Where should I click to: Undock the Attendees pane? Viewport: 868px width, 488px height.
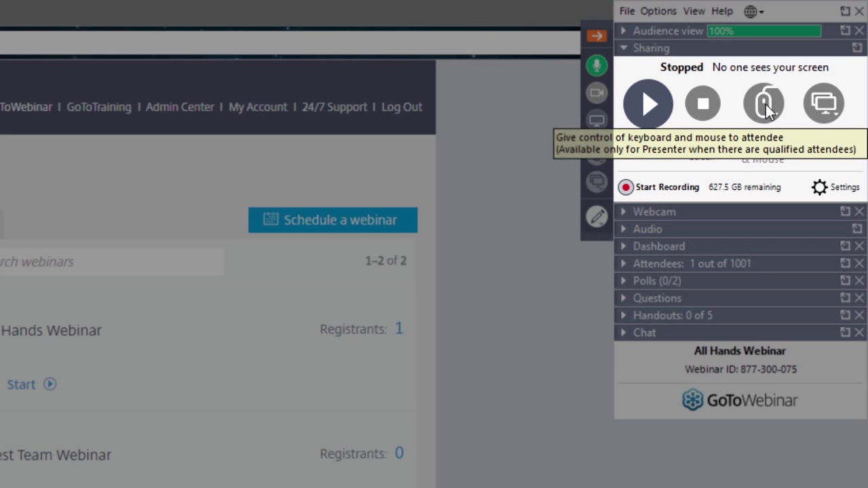pos(845,264)
